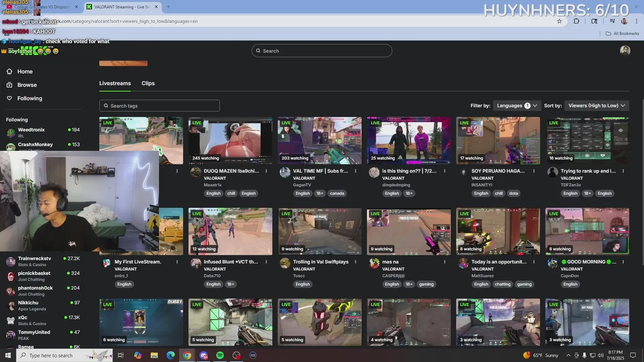644x362 pixels.
Task: Click the chatting tag under MattSuarez
Action: (x=503, y=284)
